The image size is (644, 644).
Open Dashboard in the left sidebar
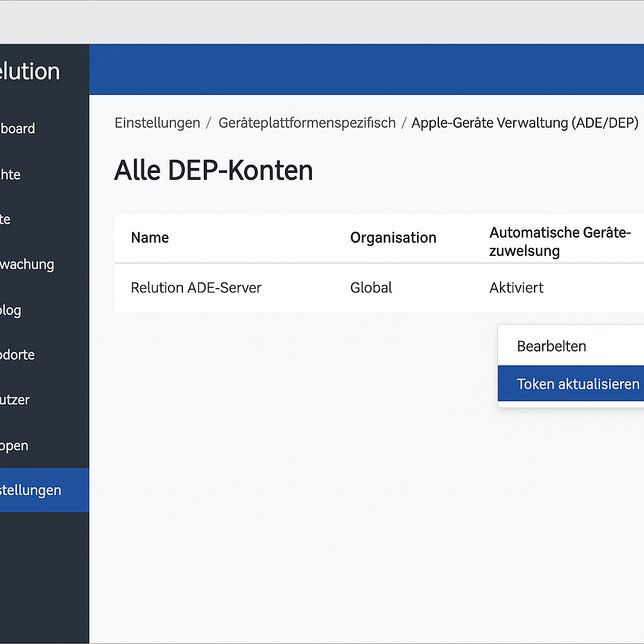tap(18, 129)
